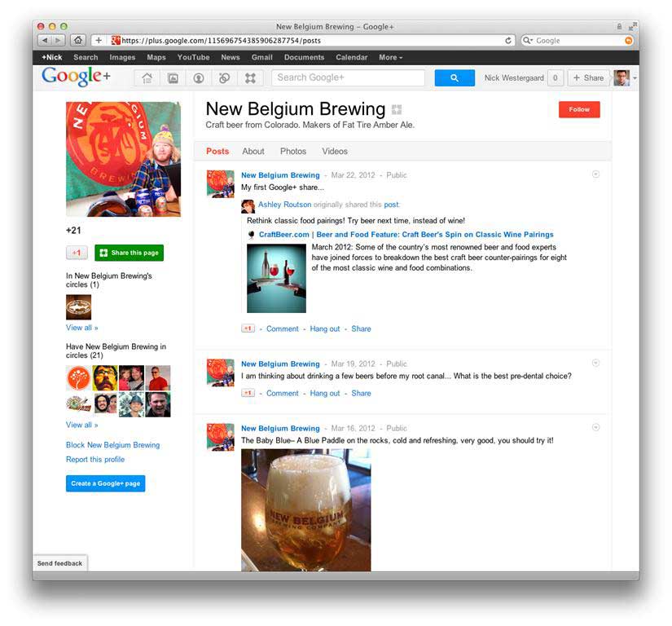672x626 pixels.
Task: Open the Games icon in Google+ toolbar
Action: point(250,78)
